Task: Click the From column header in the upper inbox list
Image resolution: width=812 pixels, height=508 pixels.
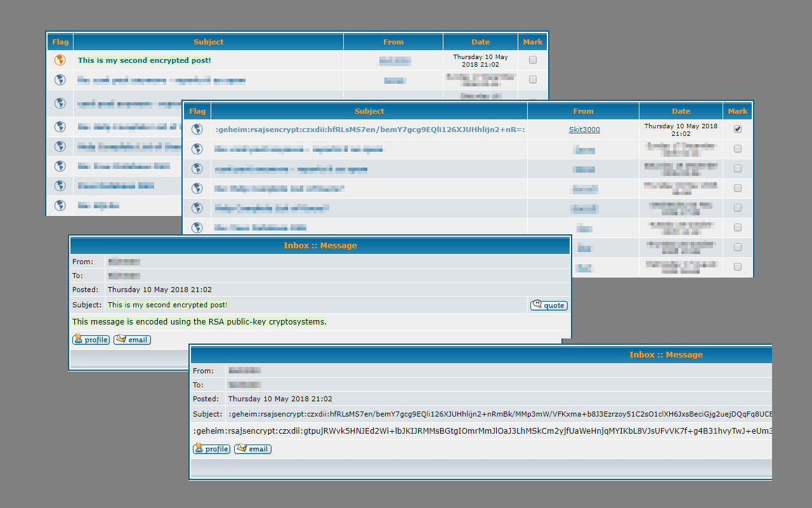Action: 393,42
